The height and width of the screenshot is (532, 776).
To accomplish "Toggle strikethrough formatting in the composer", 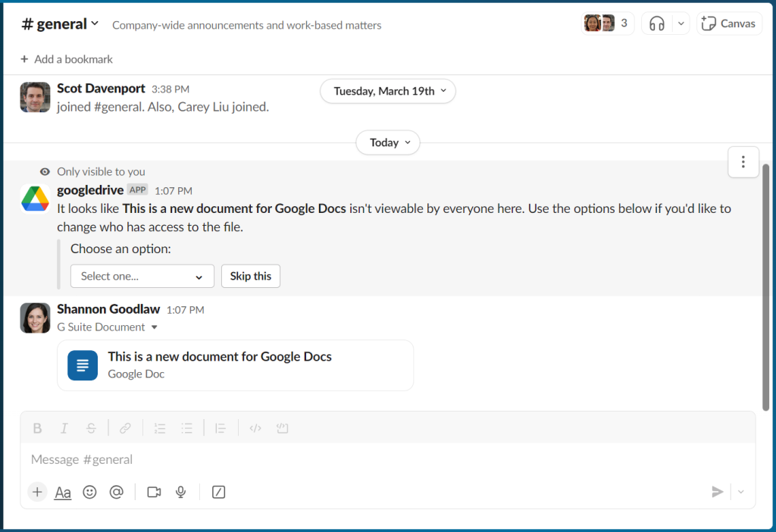I will [91, 427].
